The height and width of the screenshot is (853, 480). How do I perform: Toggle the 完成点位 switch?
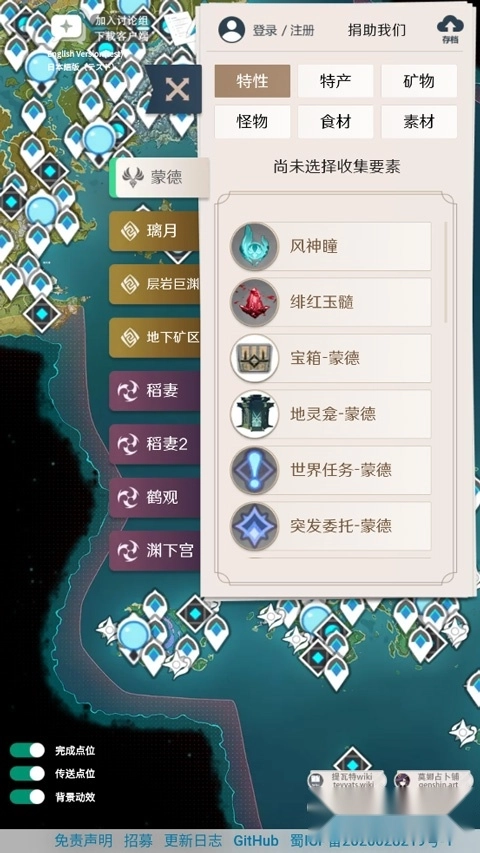tap(27, 750)
